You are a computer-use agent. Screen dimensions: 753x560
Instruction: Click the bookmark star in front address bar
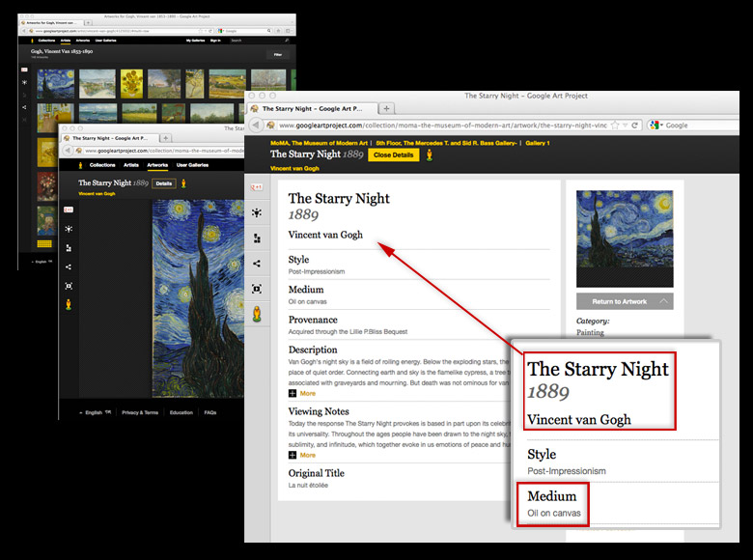[x=615, y=126]
